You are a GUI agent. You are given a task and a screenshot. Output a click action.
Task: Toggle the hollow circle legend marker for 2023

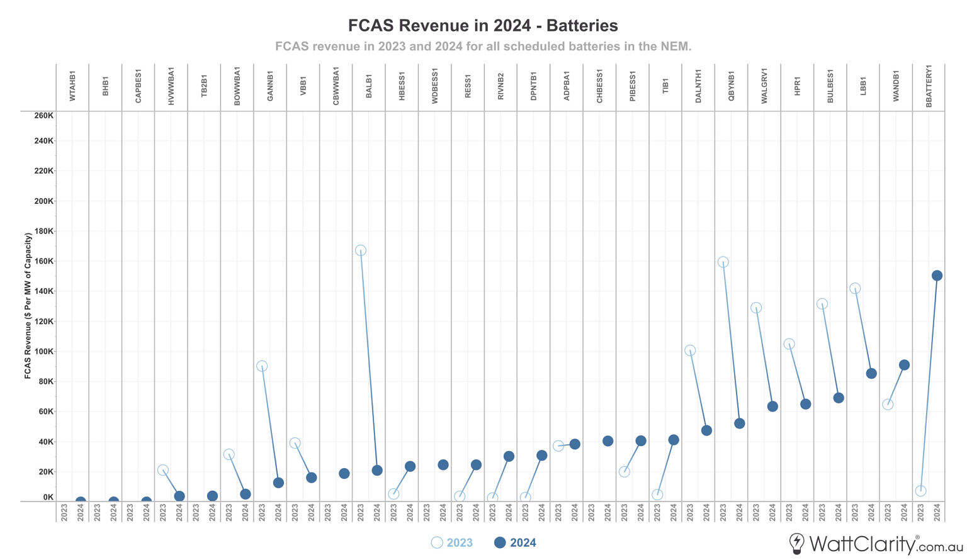(438, 542)
